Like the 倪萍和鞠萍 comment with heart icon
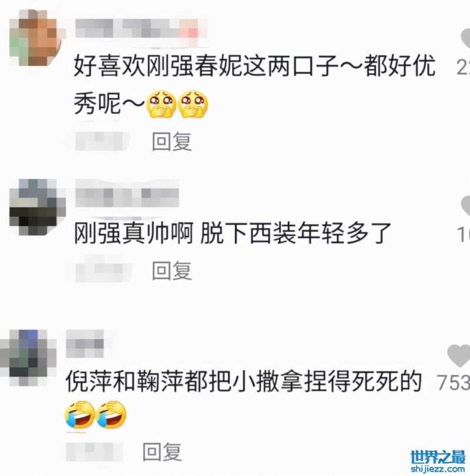 coord(459,356)
